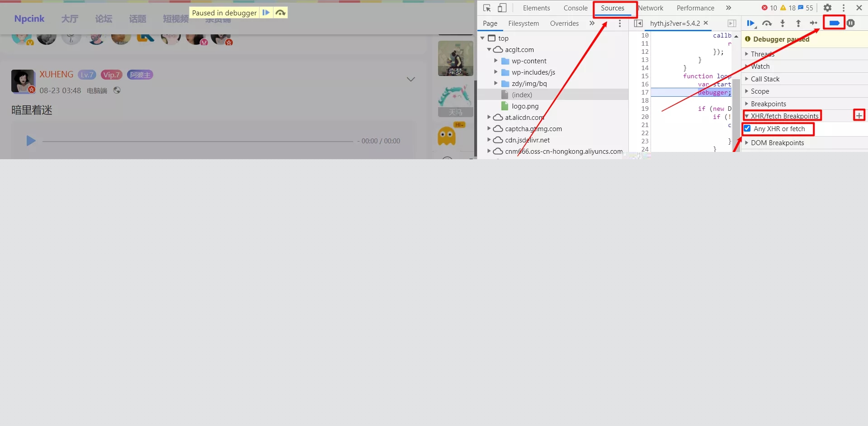868x426 pixels.
Task: Open the Console tab
Action: (575, 8)
